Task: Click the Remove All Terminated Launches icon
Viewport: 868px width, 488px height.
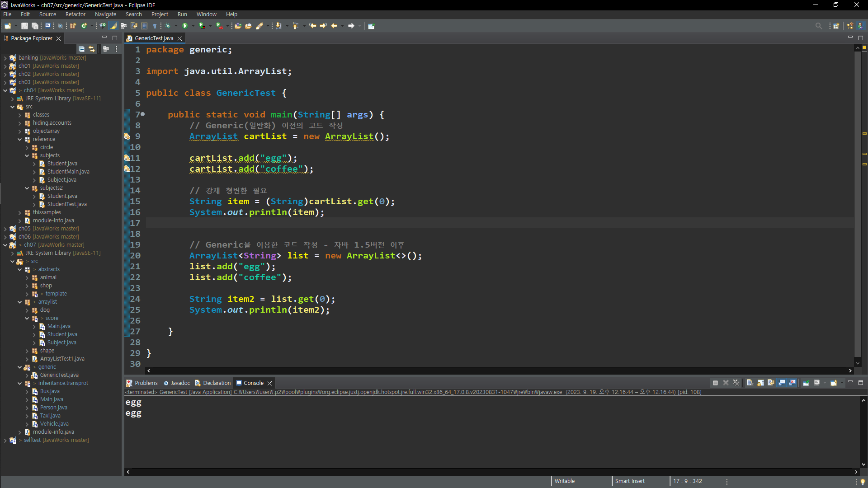Action: point(736,383)
